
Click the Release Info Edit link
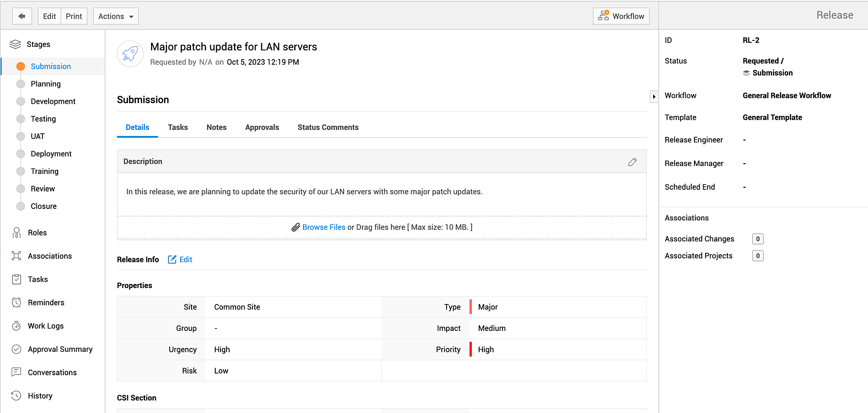[x=186, y=259]
